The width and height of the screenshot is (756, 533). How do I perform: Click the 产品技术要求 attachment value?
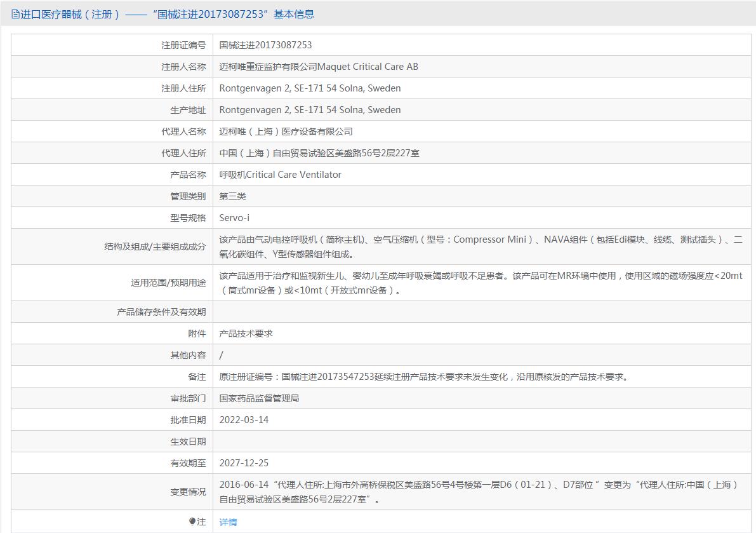246,334
